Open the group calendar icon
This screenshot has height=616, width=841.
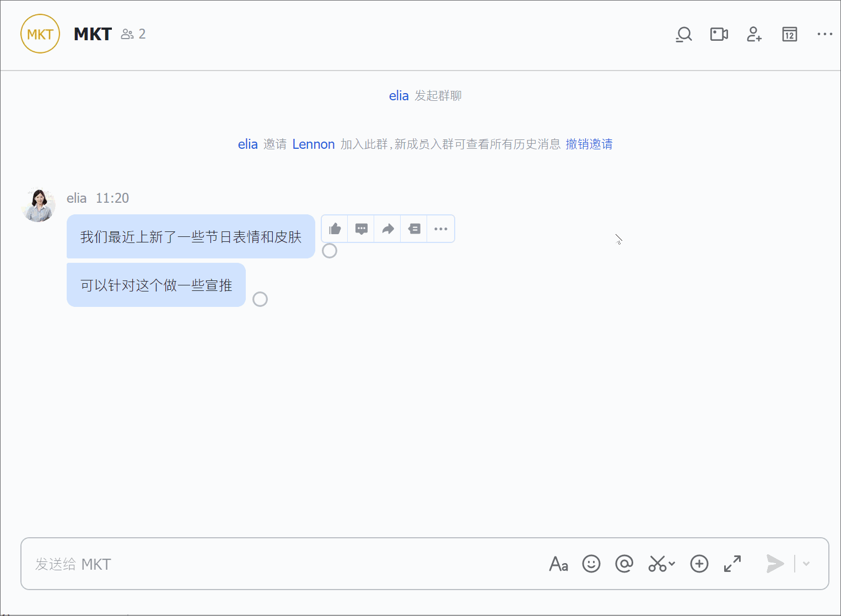click(790, 34)
